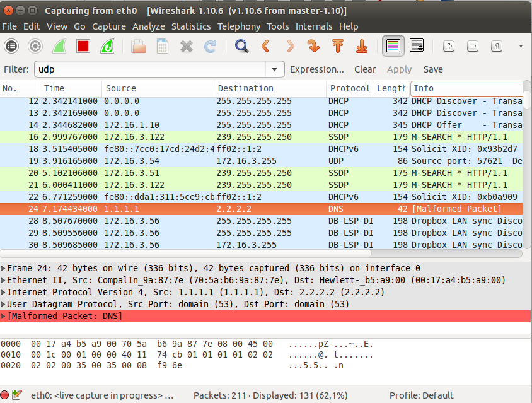
Task: Restart the live capture green fin icon
Action: pyautogui.click(x=107, y=46)
